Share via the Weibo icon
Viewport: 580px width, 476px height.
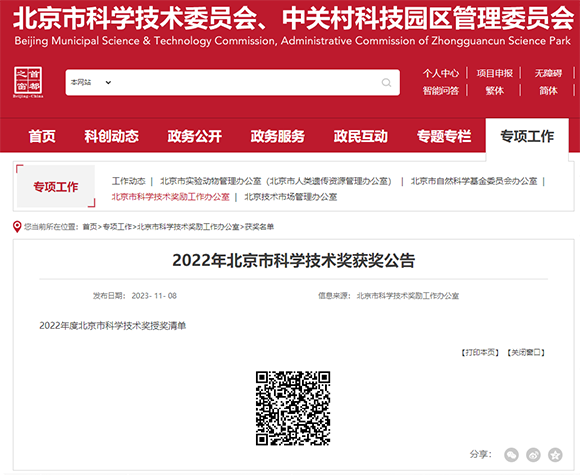[x=533, y=455]
